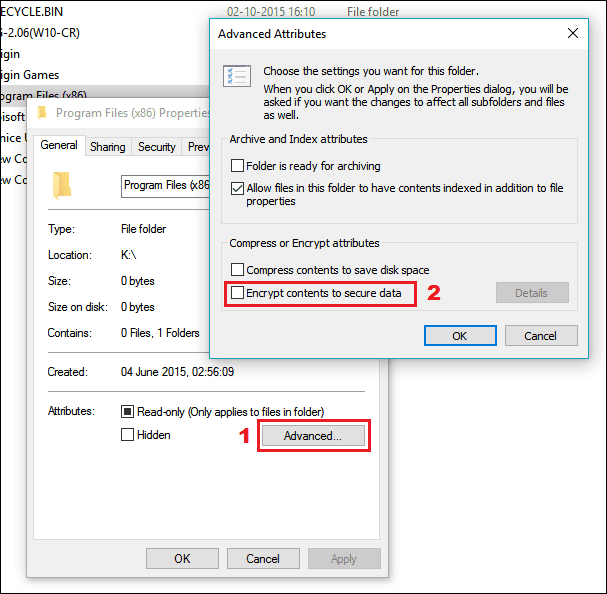
Task: Click the Advanced Attributes title bar text
Action: point(272,34)
